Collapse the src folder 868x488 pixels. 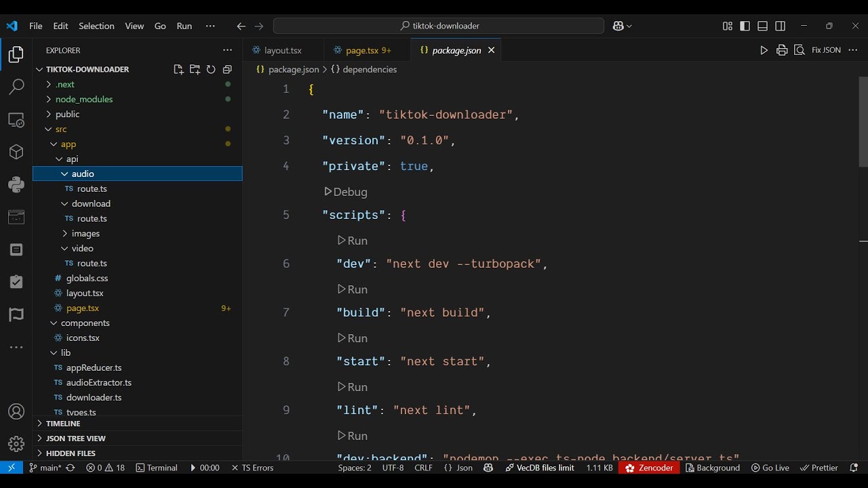tap(48, 129)
